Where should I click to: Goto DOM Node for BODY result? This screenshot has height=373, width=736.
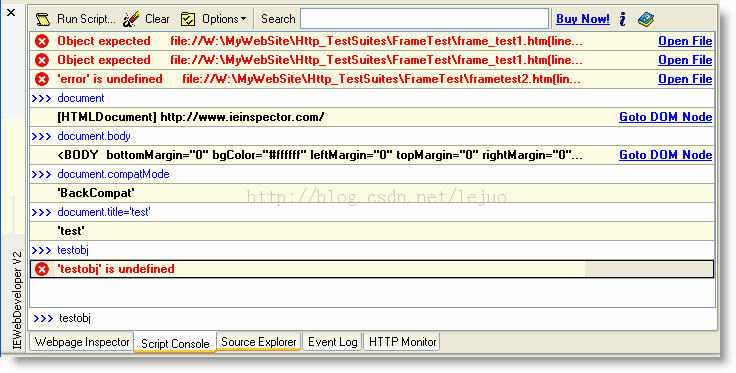tap(666, 155)
